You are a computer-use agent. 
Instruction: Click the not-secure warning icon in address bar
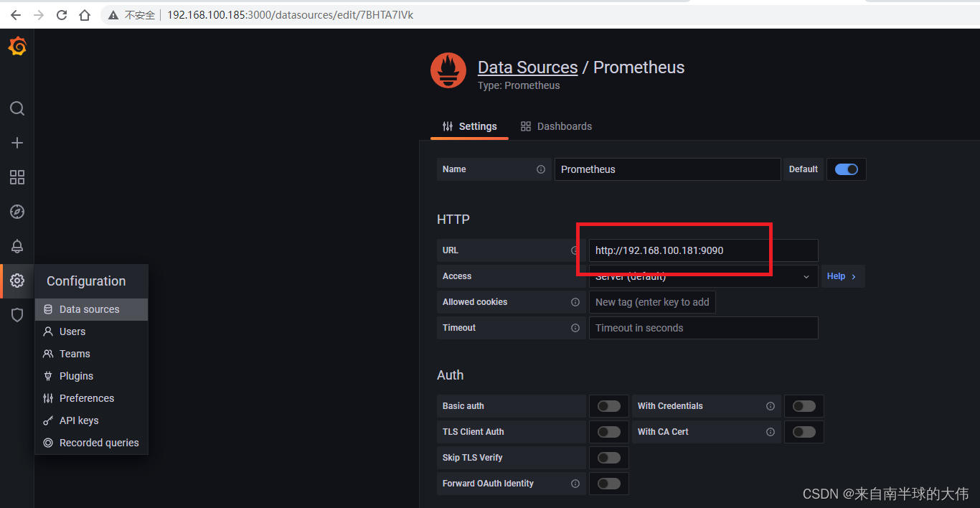click(x=113, y=14)
